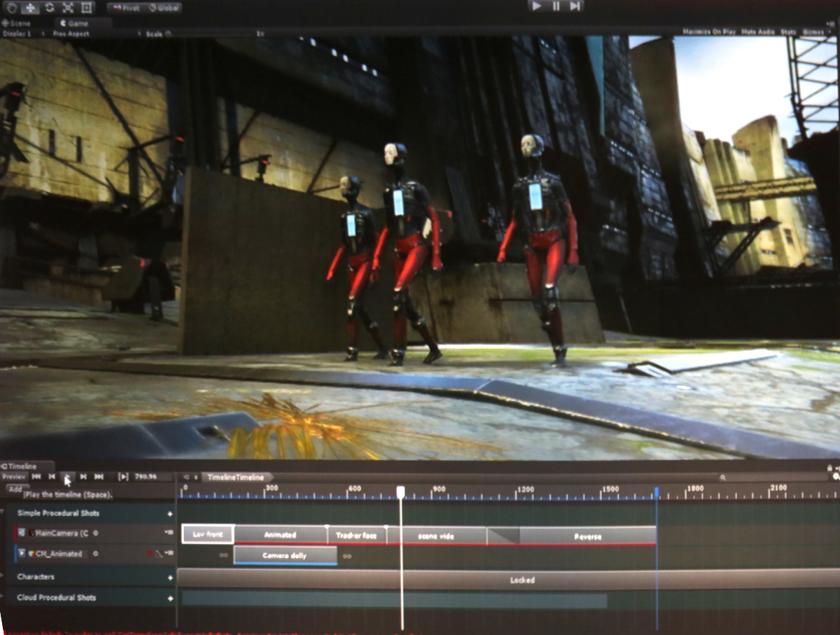
Task: Toggle Mute Audio in Game view
Action: pos(759,32)
